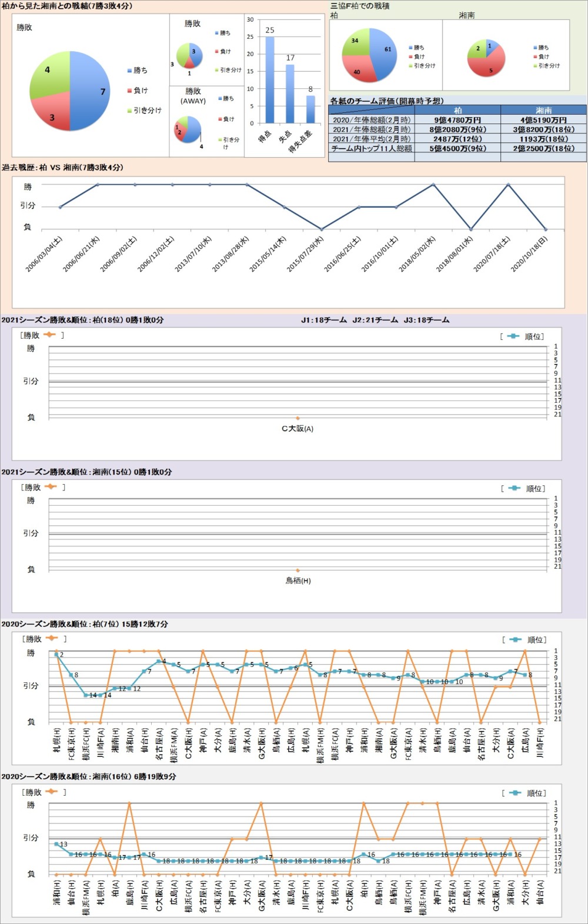
Task: Click the teal 順位 legend marker in 湘南 2020 chart
Action: pyautogui.click(x=515, y=793)
